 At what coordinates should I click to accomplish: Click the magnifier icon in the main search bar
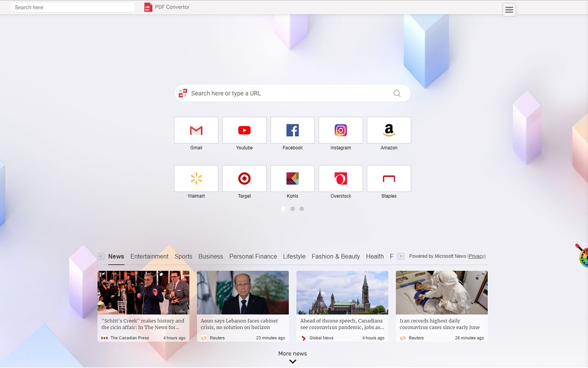click(397, 93)
